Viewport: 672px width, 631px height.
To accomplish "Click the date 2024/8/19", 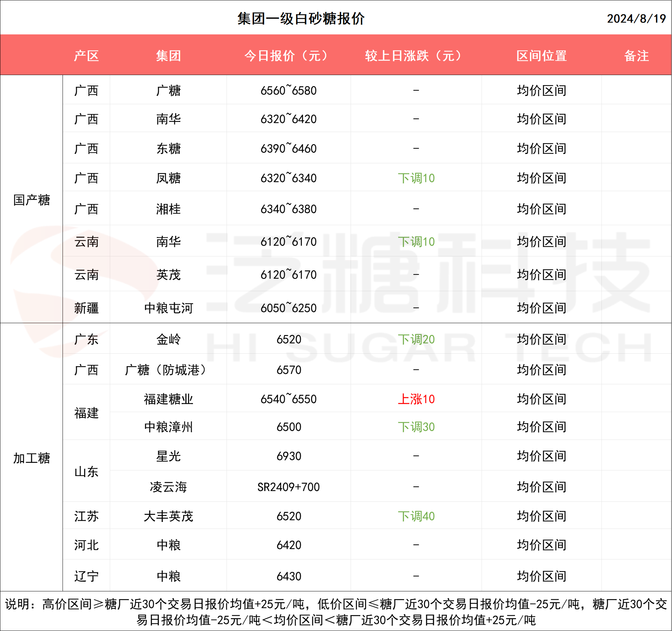I will click(x=636, y=19).
